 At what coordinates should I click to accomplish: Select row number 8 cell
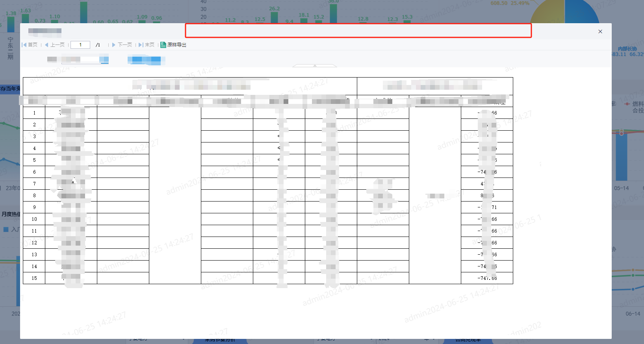point(34,196)
